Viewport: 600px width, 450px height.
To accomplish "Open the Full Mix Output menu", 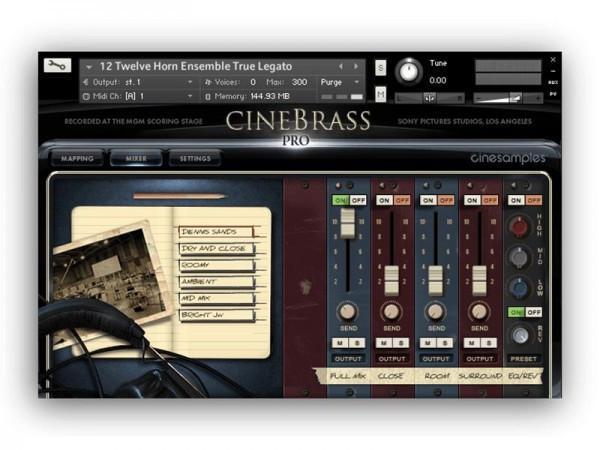I will (x=348, y=359).
